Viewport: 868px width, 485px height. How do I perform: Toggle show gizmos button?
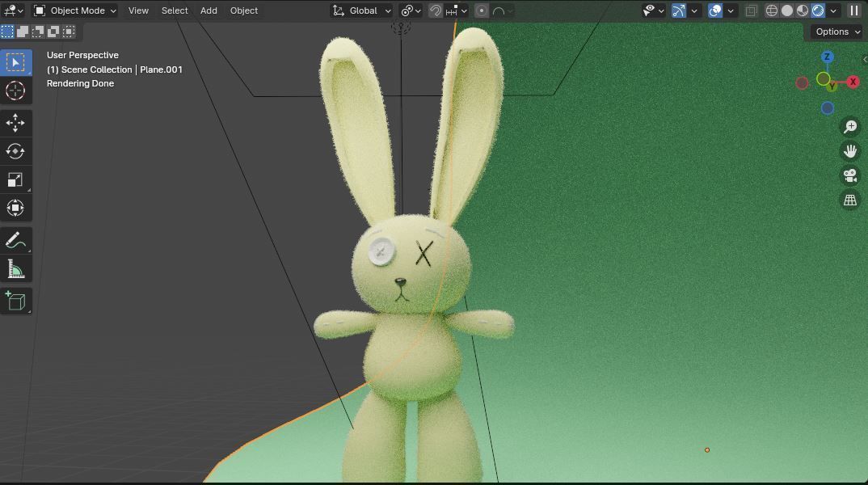pos(679,11)
